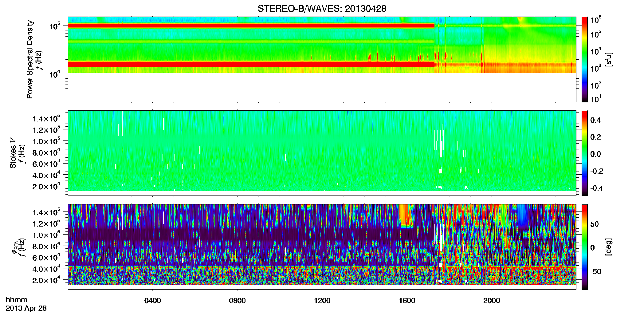Click the Power Spectral Density axis label
The height and width of the screenshot is (332, 644).
coord(30,59)
